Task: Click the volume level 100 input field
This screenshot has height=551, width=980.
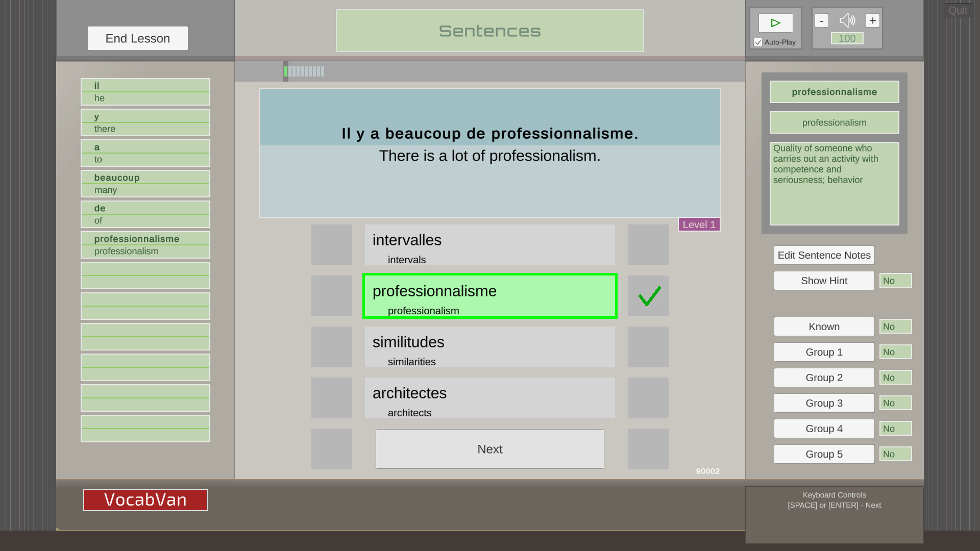Action: point(847,38)
